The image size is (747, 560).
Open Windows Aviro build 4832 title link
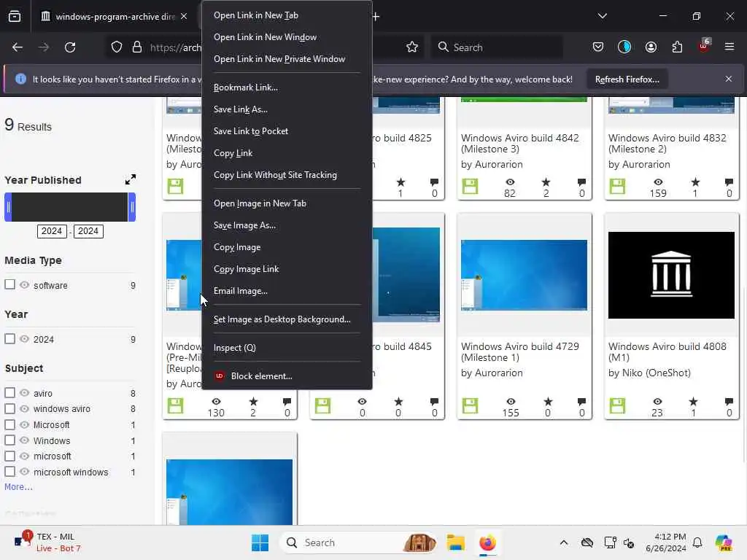point(667,144)
